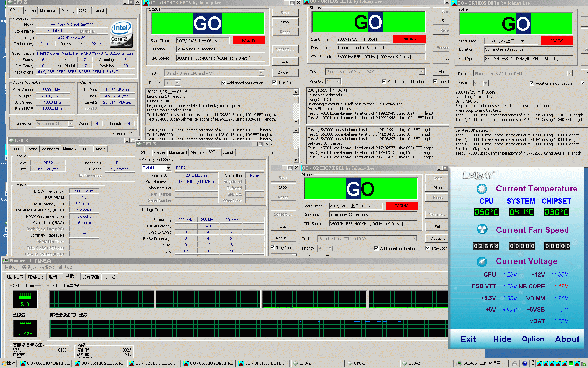Click the title icon of ORTHOS window running 59 minutes
588x368 pixels.
coord(146,2)
